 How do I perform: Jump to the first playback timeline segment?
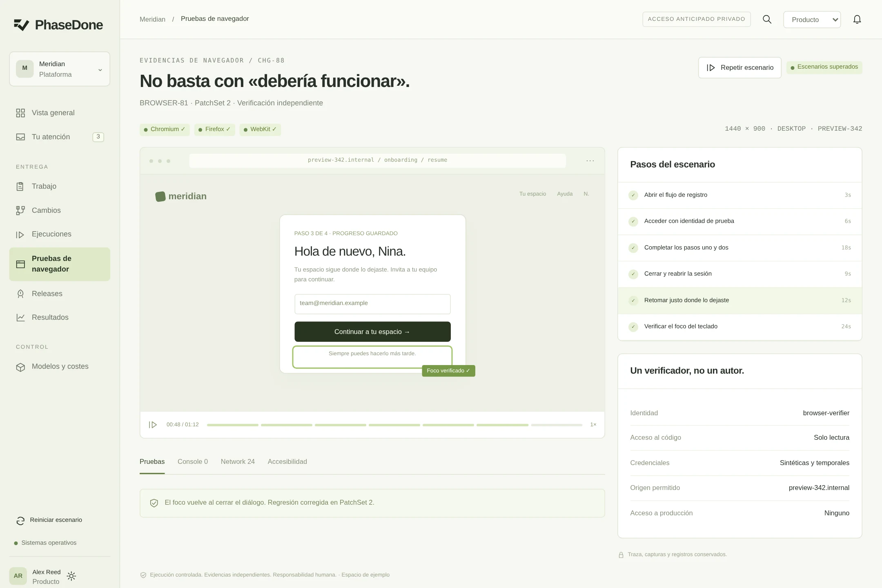(233, 425)
